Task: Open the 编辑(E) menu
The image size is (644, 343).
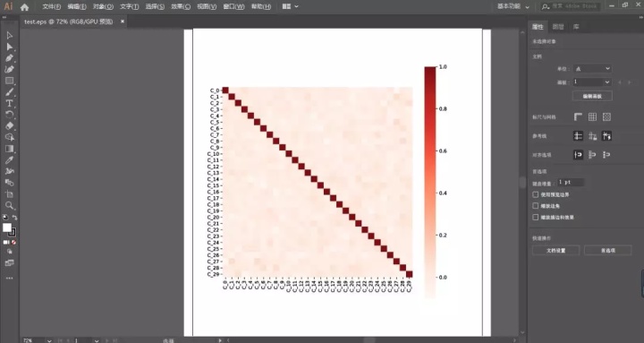Action: (x=77, y=6)
